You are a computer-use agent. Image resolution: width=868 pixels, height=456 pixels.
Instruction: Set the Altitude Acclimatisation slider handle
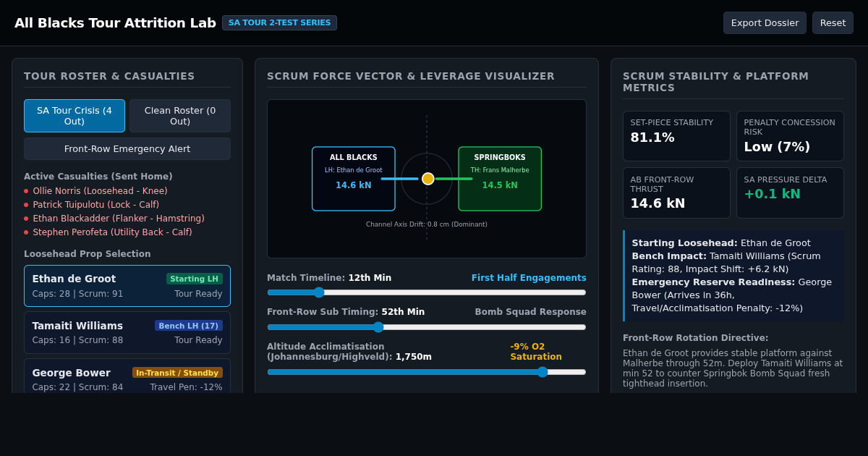click(x=542, y=372)
